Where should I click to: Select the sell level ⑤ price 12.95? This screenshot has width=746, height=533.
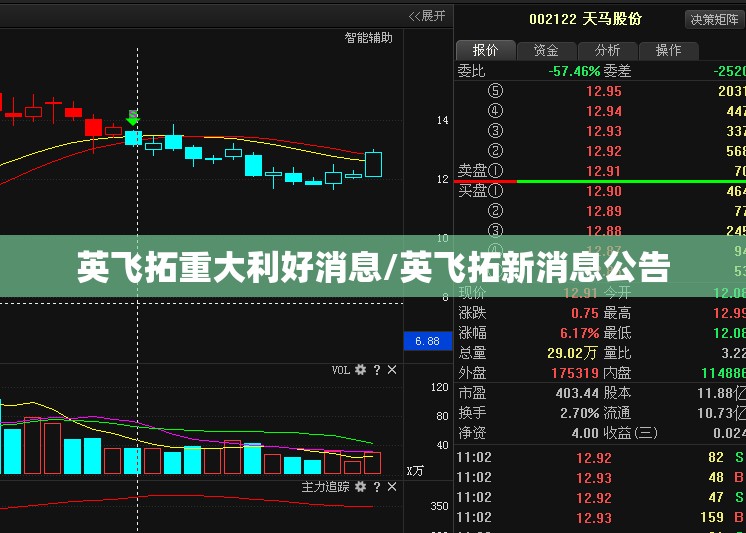click(604, 91)
